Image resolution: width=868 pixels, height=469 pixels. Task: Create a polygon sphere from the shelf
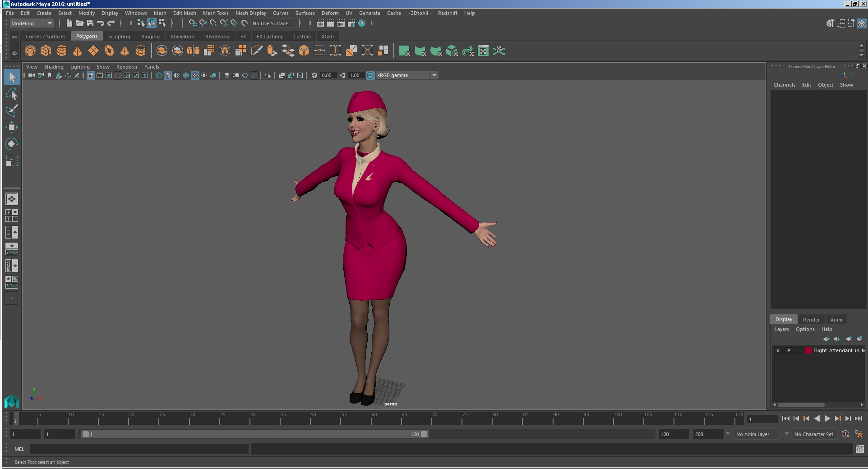[30, 51]
